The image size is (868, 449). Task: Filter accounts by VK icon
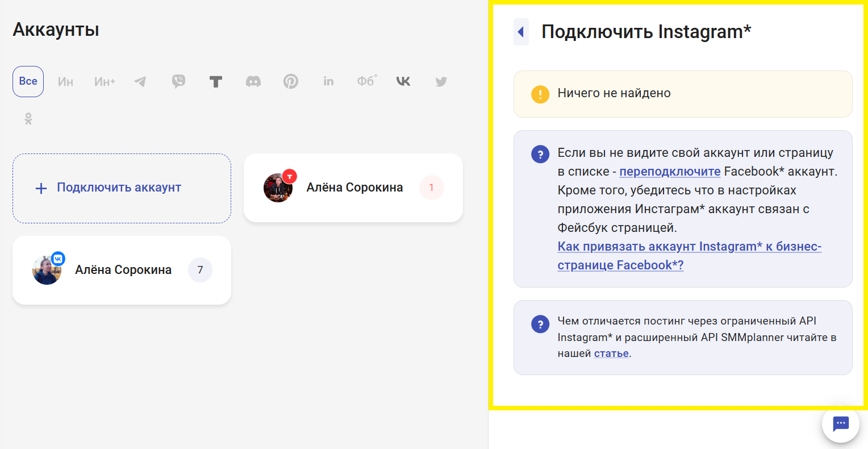click(x=403, y=82)
